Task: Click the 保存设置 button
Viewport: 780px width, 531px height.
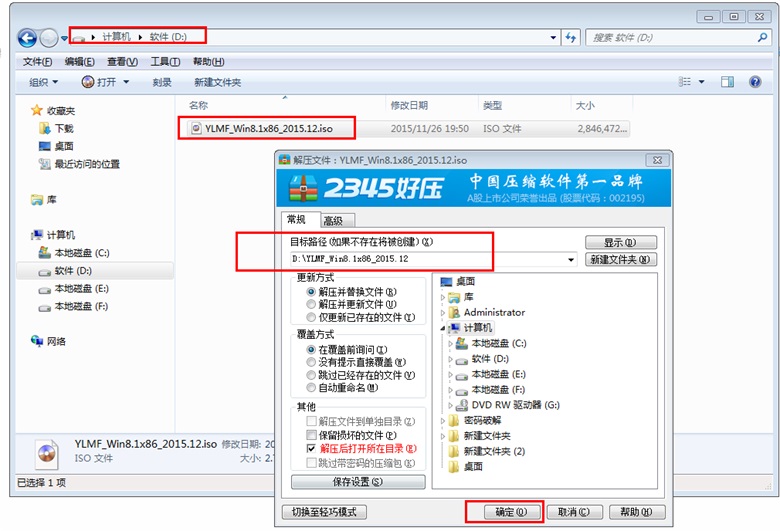Action: (358, 482)
